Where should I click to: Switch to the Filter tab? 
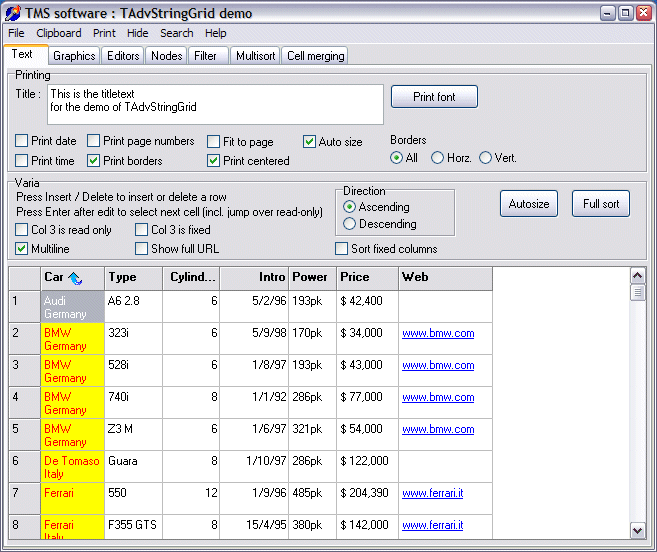point(208,56)
